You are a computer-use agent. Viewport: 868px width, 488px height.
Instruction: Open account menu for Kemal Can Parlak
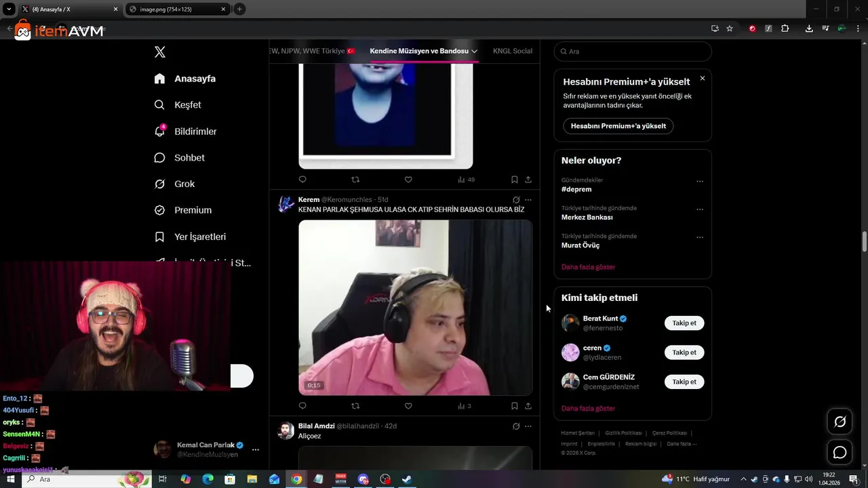(x=256, y=449)
